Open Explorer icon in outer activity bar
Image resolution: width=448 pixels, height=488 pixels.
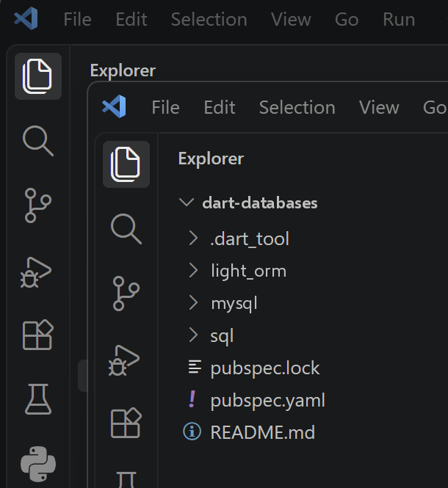pyautogui.click(x=38, y=76)
